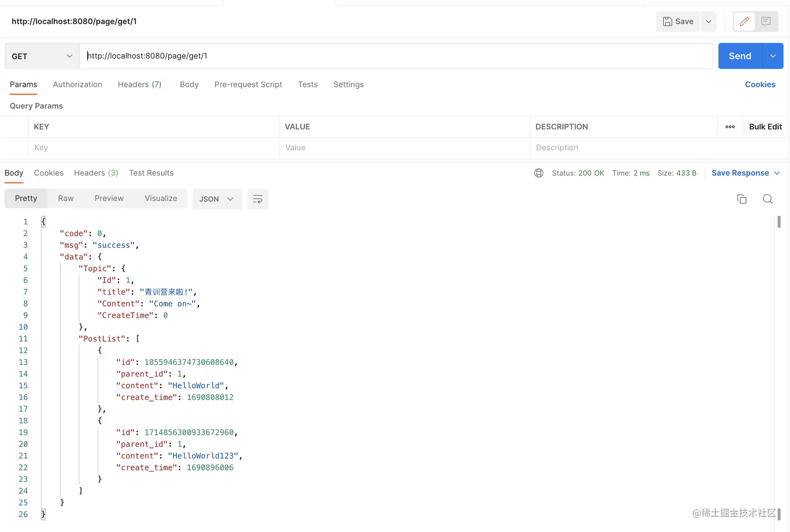The height and width of the screenshot is (532, 790).
Task: Select the Pretty view
Action: coord(26,198)
